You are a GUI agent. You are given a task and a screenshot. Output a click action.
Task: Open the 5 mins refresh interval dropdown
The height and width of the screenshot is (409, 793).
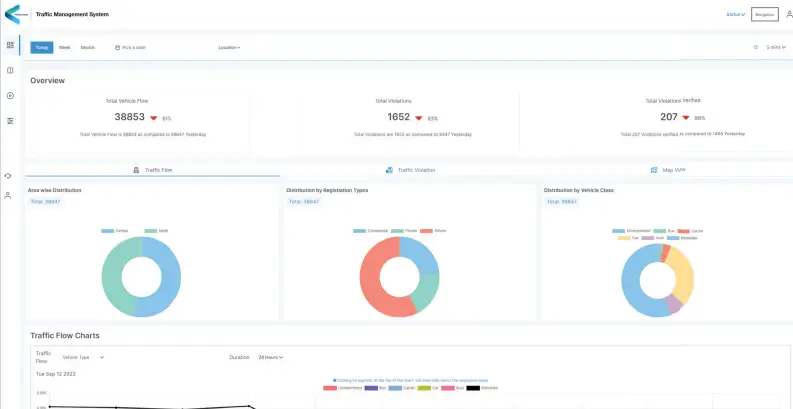[776, 47]
